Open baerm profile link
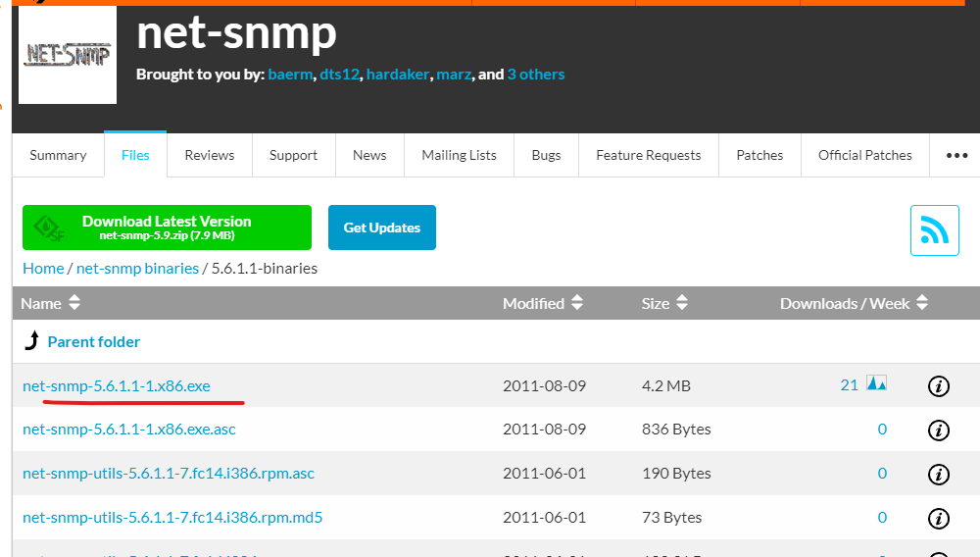 point(290,74)
